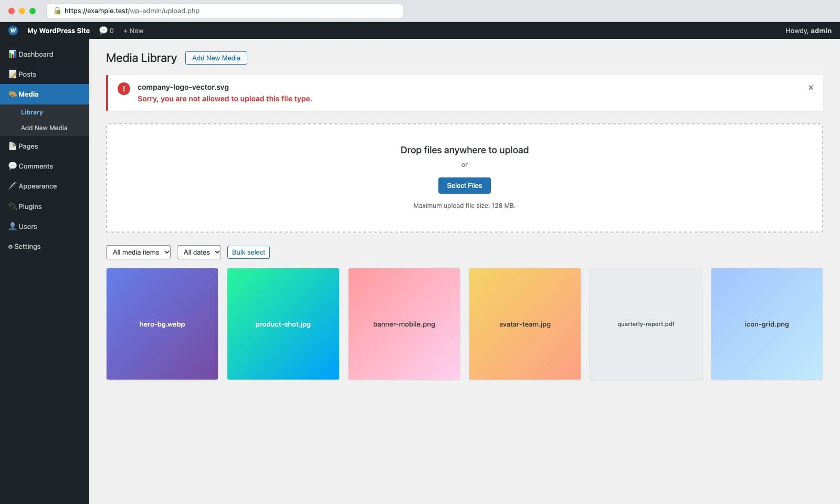Click the Select Files button
840x504 pixels.
coord(465,185)
